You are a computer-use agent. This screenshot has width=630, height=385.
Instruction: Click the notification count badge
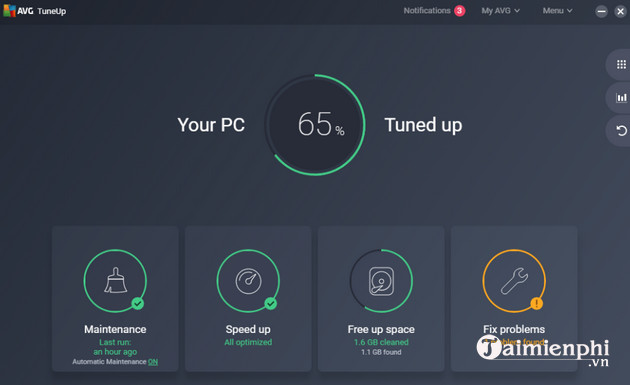pos(460,11)
